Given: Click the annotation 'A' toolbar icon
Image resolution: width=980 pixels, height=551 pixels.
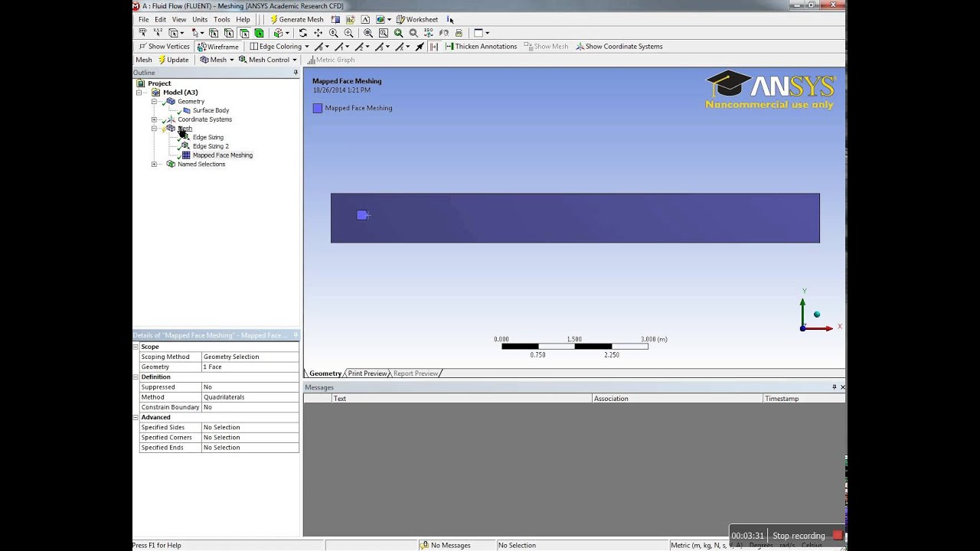Looking at the screenshot, I should coord(365,19).
